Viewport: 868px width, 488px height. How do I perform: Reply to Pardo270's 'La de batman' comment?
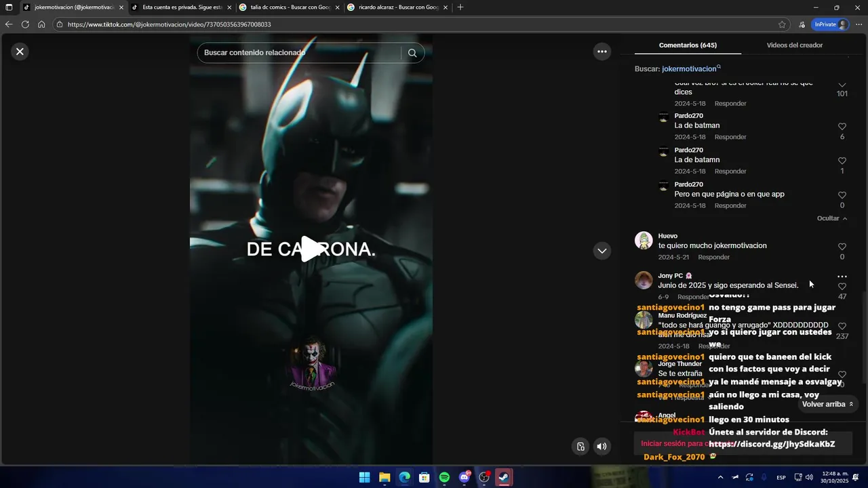point(730,137)
